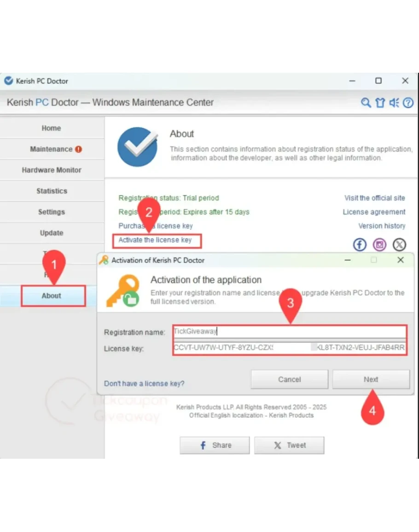Screen dimensions: 419x532
Task: Open the Facebook page icon
Action: point(359,244)
